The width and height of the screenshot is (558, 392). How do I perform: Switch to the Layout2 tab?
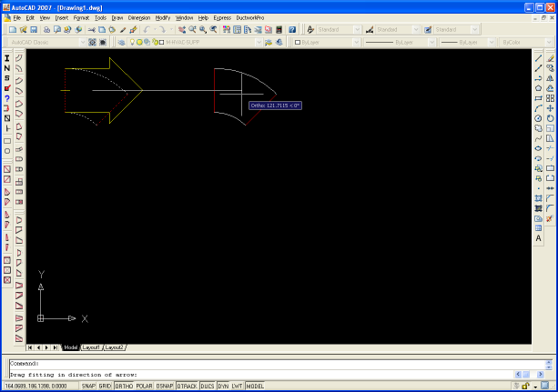pos(114,347)
